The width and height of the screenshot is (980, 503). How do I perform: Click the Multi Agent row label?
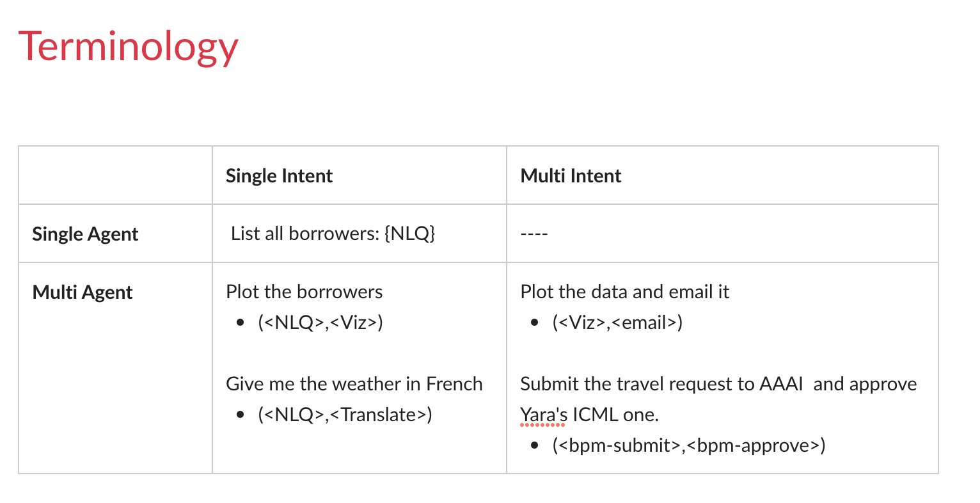coord(83,292)
